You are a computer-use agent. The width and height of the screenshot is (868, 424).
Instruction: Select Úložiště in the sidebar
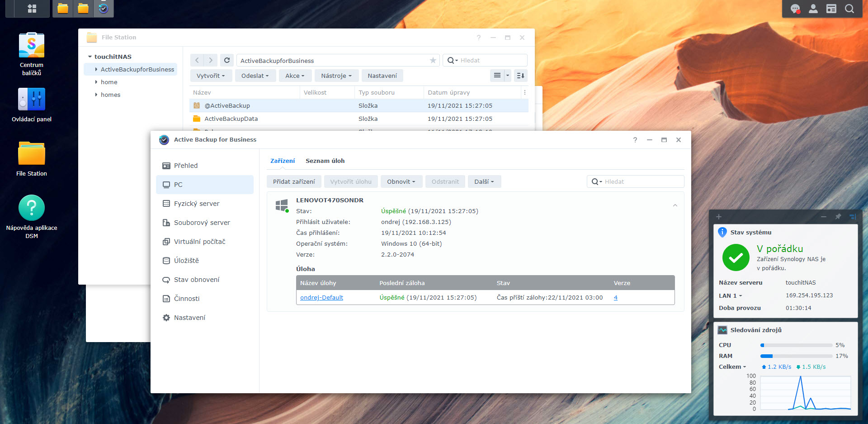coord(186,261)
